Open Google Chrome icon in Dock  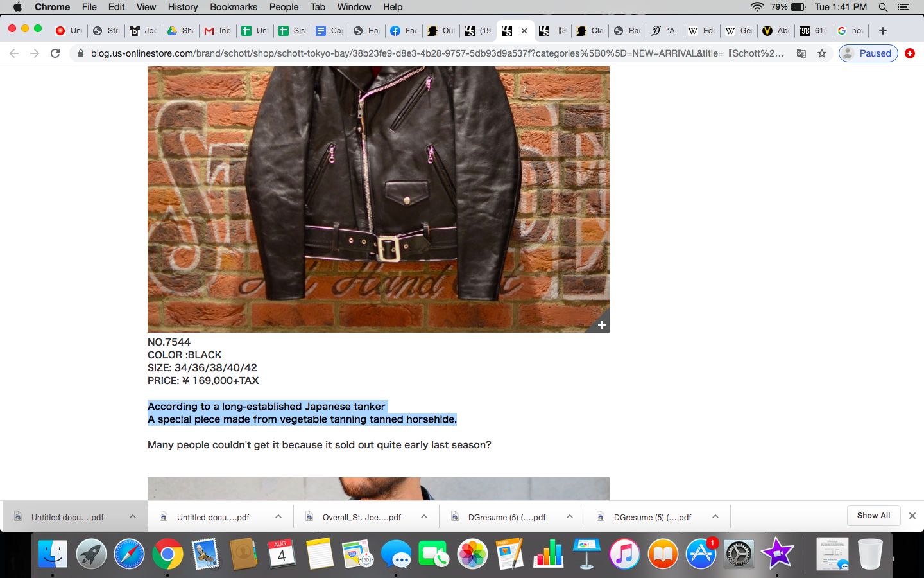pyautogui.click(x=167, y=554)
